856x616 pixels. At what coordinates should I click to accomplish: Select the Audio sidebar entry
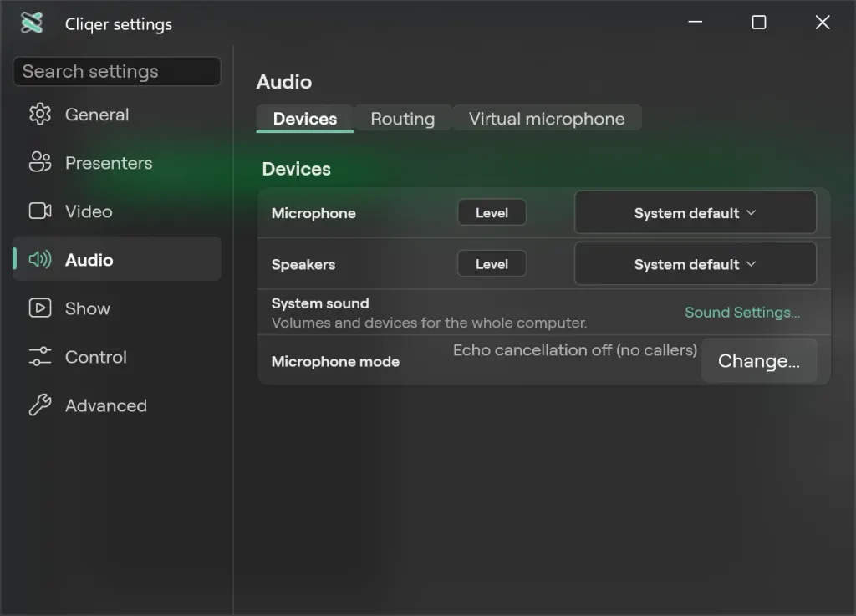coord(117,259)
